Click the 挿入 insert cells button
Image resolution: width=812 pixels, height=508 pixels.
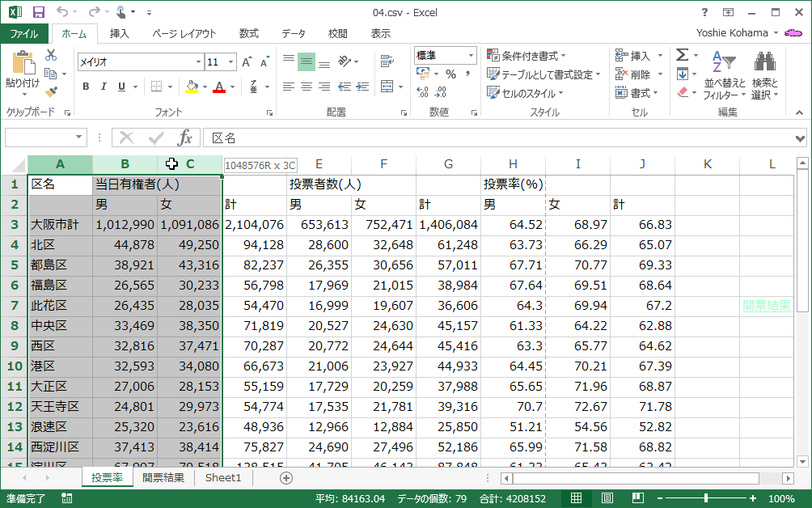coord(632,55)
